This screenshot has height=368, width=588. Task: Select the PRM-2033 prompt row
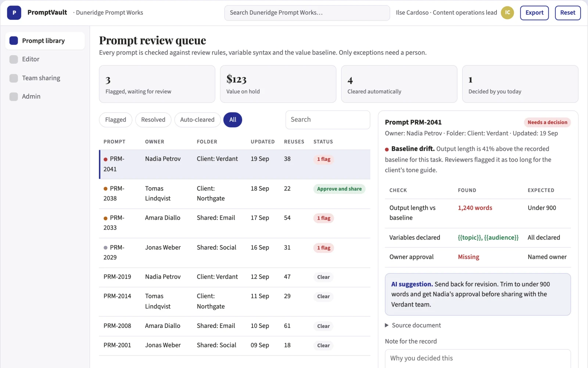[234, 223]
